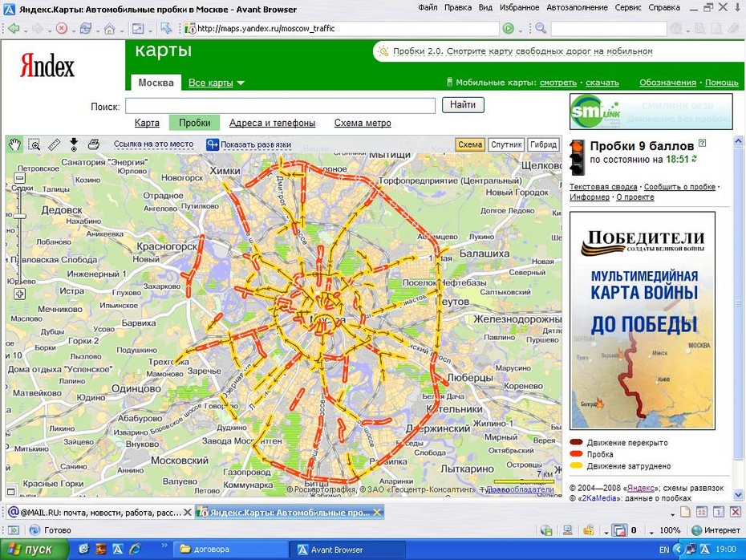Open the Схема метро tab
This screenshot has width=746, height=560.
click(x=362, y=123)
